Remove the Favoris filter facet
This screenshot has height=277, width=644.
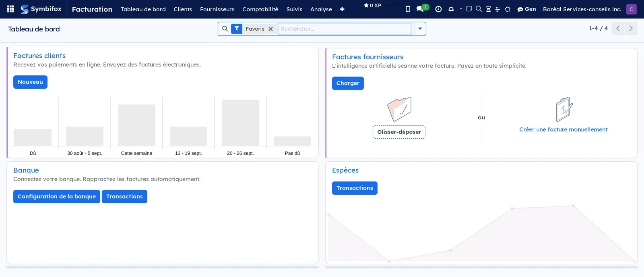271,29
